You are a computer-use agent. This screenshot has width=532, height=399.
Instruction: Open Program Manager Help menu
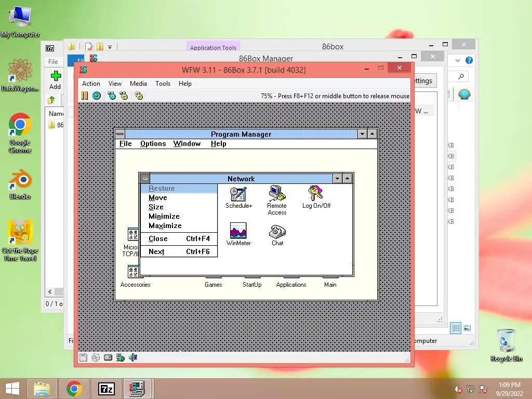tap(219, 143)
